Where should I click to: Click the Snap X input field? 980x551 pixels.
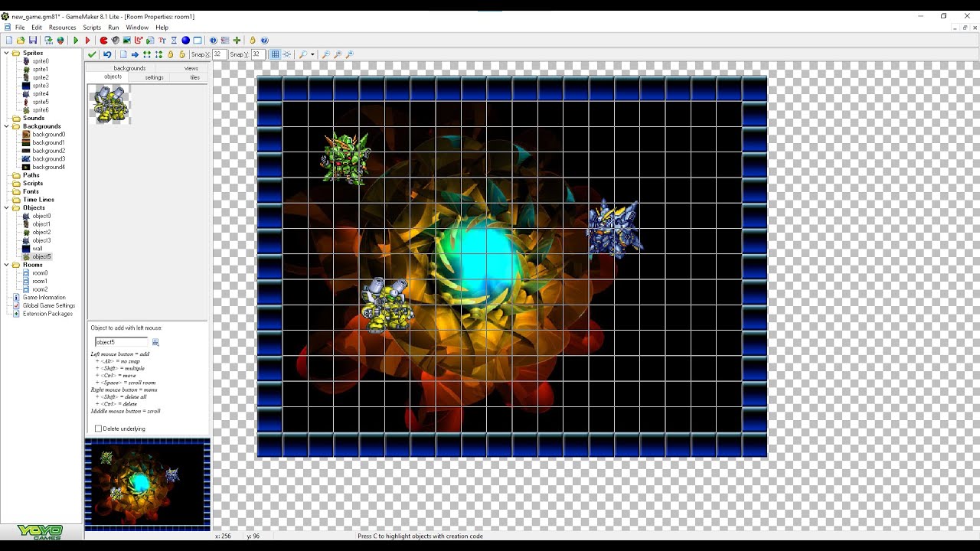[219, 54]
